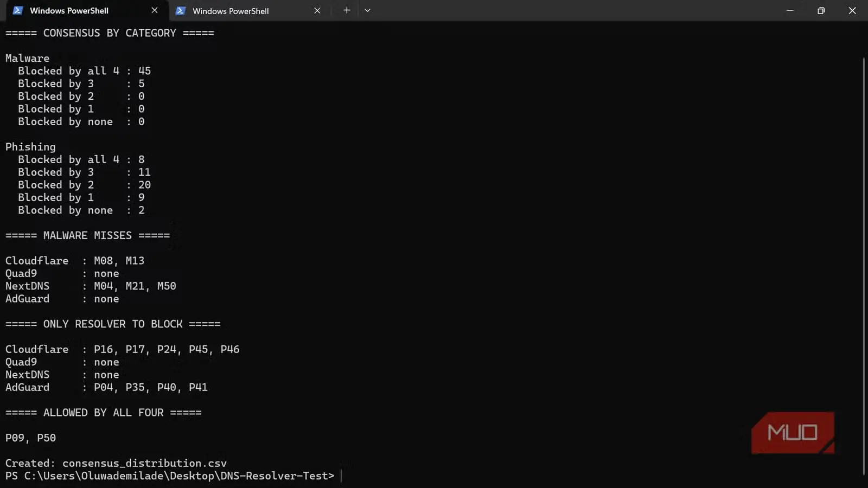868x488 pixels.
Task: Click the ONLY RESOLVER TO BLOCK heading
Action: click(113, 324)
